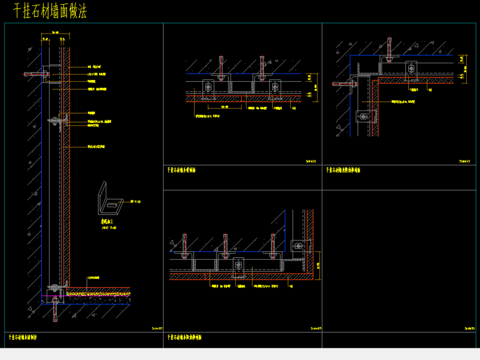Viewport: 480px width, 360px height.
Task: Click the caption under the top-middle detail
Action: point(181,170)
